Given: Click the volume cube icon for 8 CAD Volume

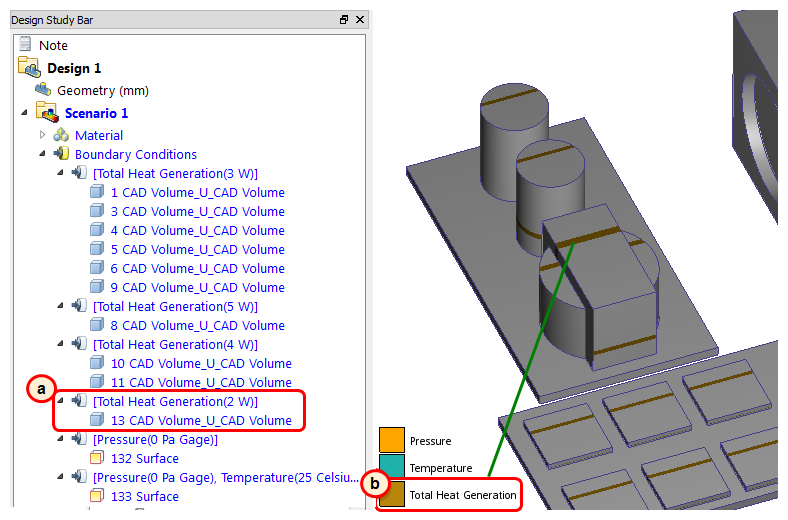Looking at the screenshot, I should tap(97, 325).
